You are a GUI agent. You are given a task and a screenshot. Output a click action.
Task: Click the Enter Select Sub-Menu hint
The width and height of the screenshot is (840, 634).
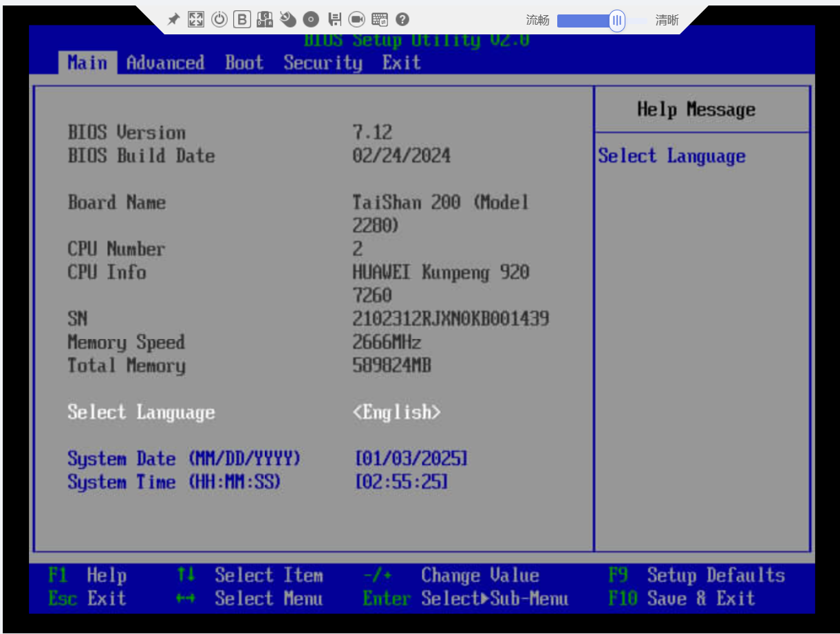466,599
